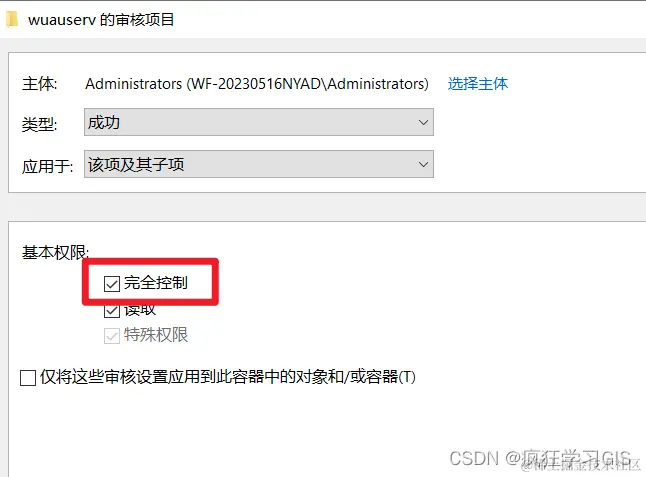This screenshot has height=477, width=646.
Task: Click the audit-settings container checkbox label text
Action: 228,376
